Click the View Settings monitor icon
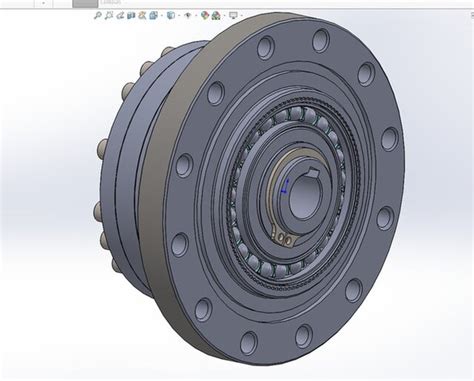This screenshot has height=381, width=474. (233, 15)
